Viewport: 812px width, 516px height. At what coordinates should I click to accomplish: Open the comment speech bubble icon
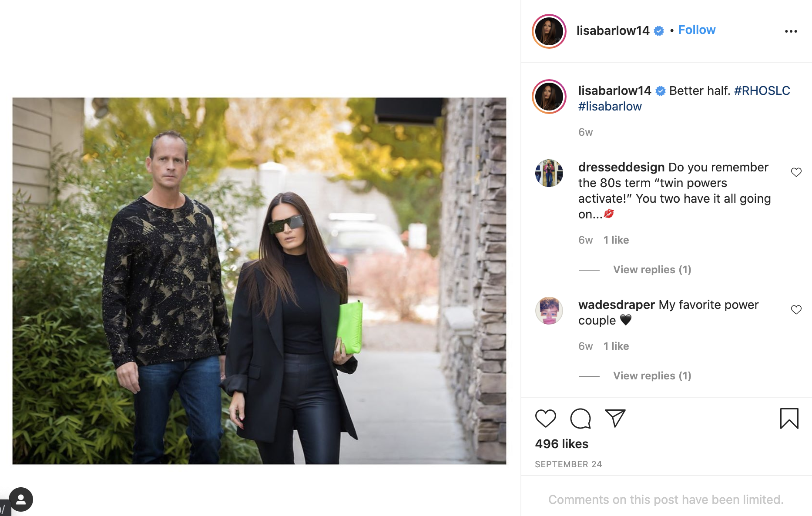point(580,419)
